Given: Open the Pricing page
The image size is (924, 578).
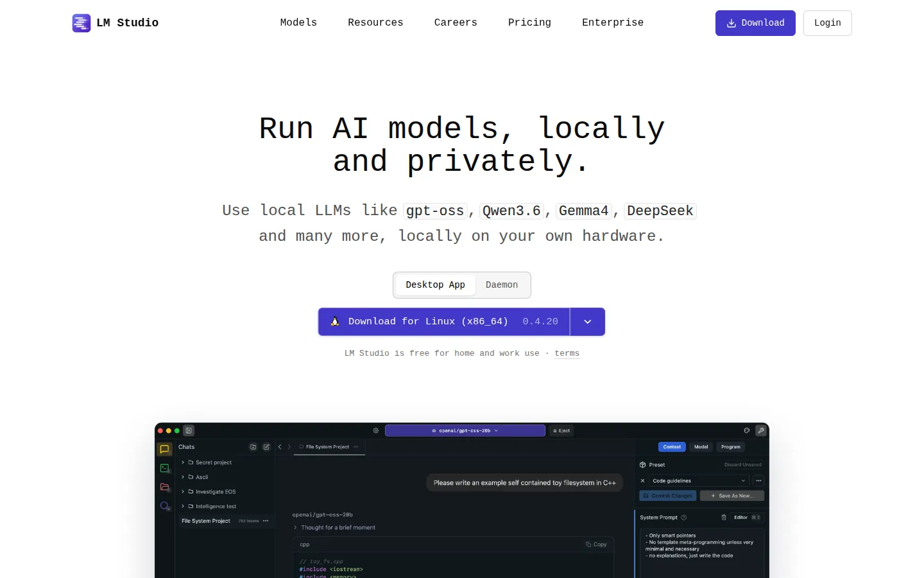Looking at the screenshot, I should click(529, 22).
